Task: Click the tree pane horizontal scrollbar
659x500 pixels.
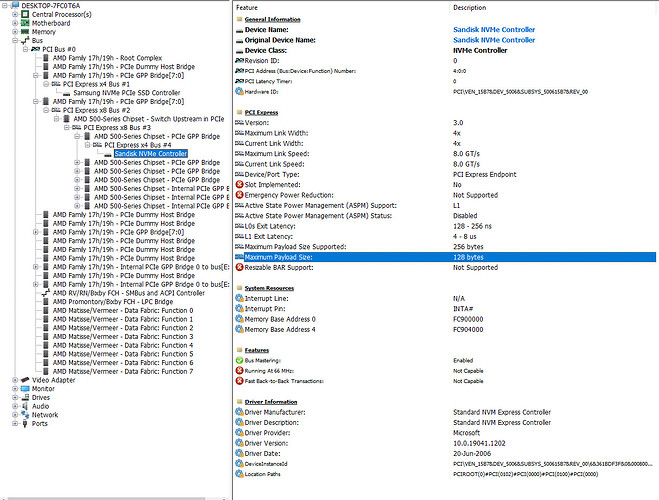Action: point(107,498)
